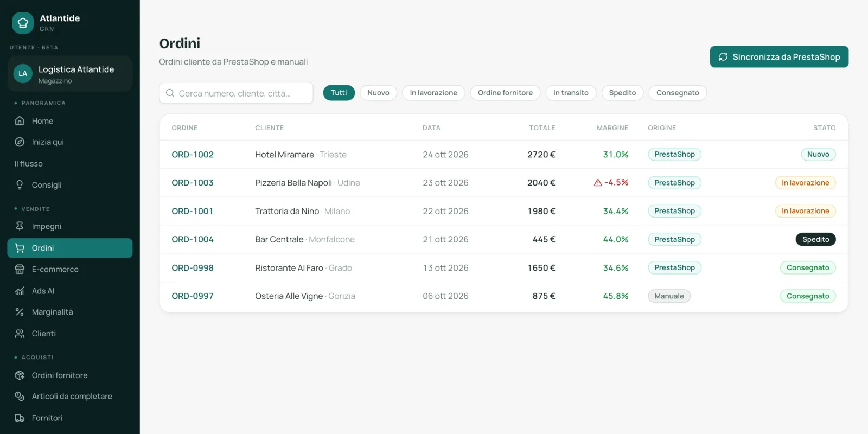Click the Manuale origin badge
The image size is (868, 434).
669,296
